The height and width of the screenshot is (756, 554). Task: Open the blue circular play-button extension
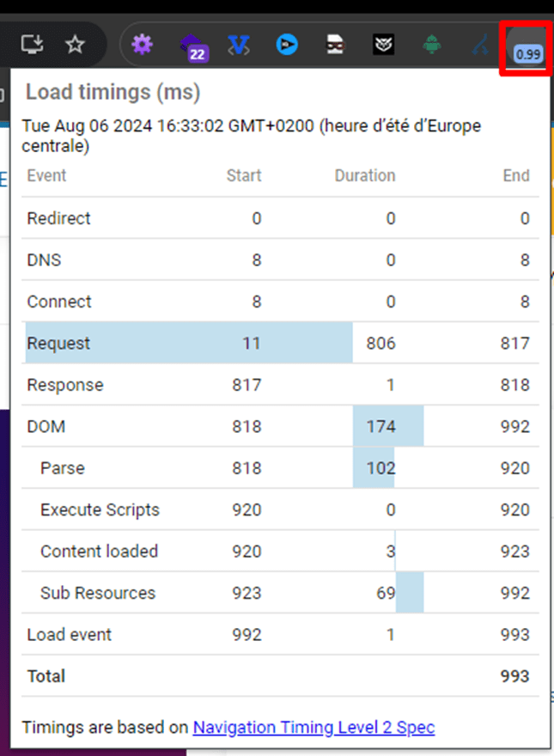pos(287,45)
